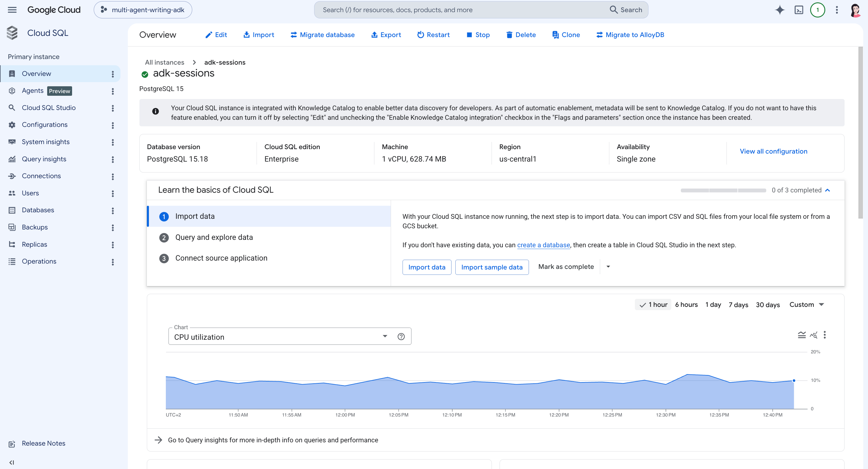Expand the Custom time range dropdown
This screenshot has width=868, height=469.
pos(806,304)
